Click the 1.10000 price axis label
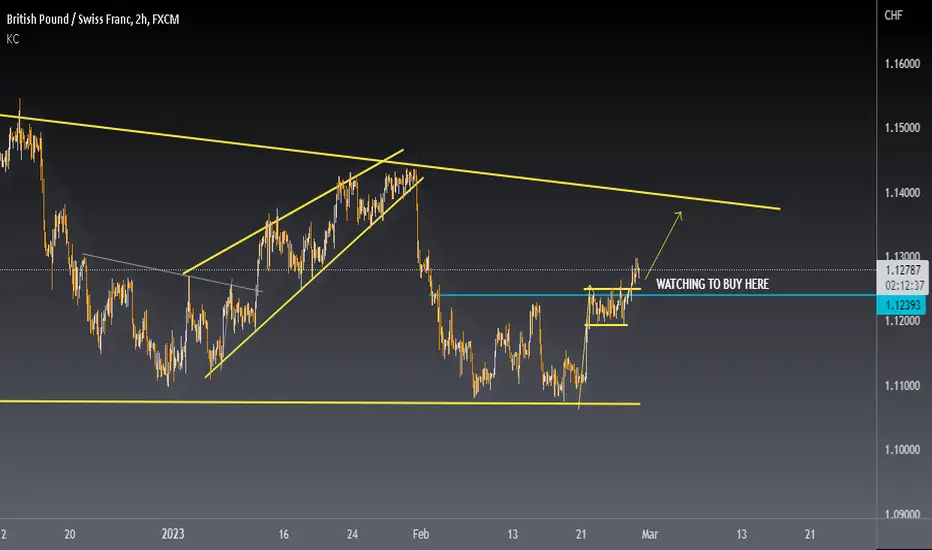The height and width of the screenshot is (550, 932). 902,450
